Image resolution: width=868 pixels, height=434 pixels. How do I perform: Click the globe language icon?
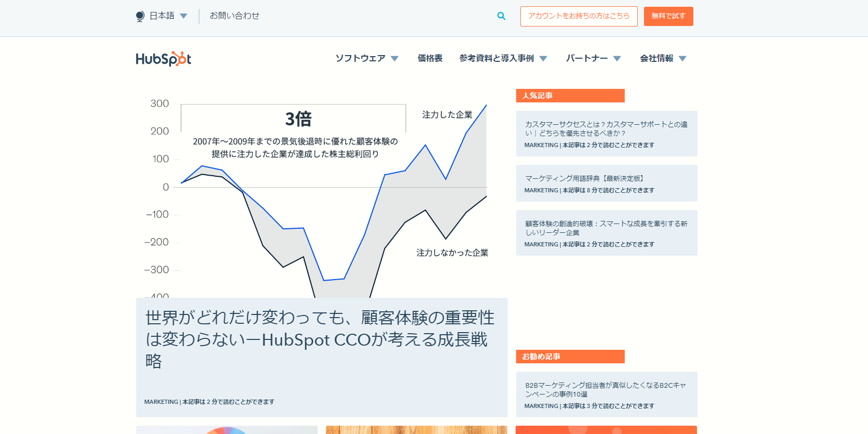(x=140, y=16)
